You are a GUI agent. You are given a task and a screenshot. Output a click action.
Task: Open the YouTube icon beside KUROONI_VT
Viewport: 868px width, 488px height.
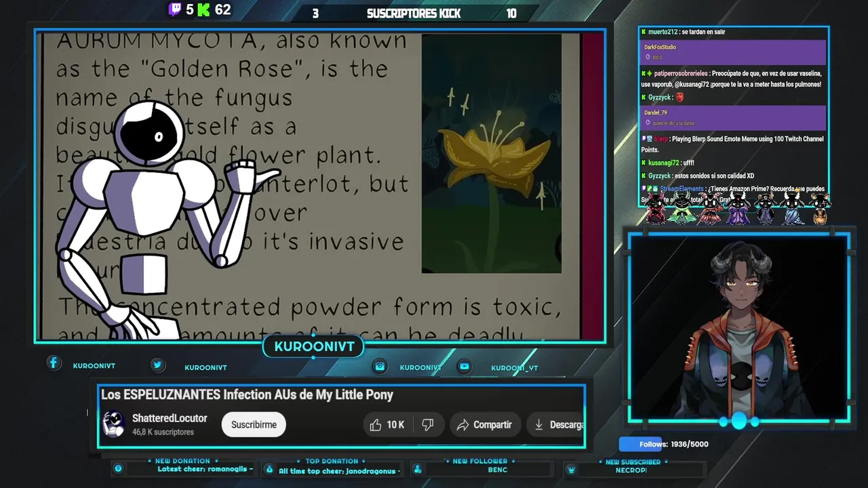[465, 366]
